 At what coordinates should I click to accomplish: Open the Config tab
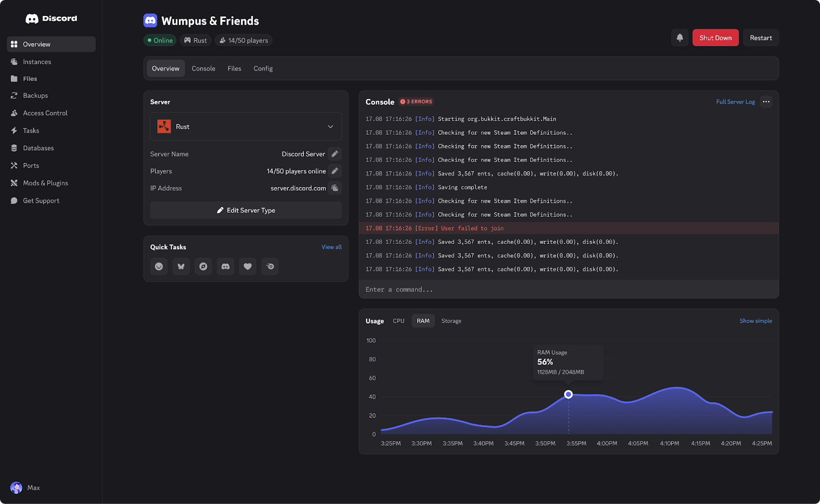coord(263,68)
